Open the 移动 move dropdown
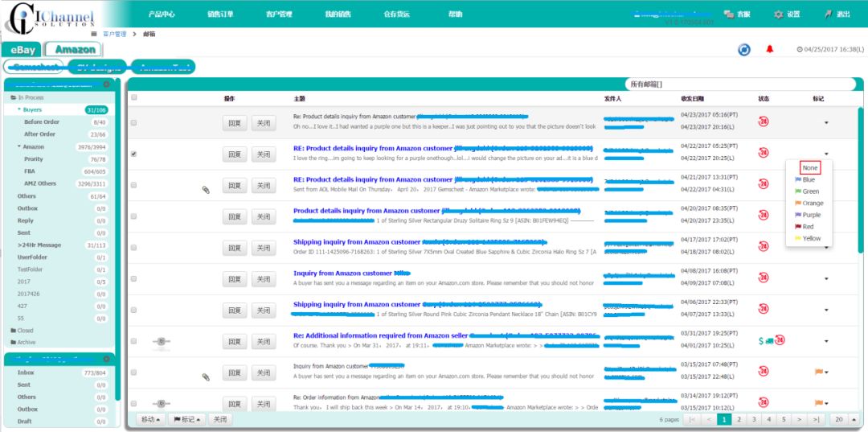Screen dimensions: 868x432 click(x=150, y=419)
